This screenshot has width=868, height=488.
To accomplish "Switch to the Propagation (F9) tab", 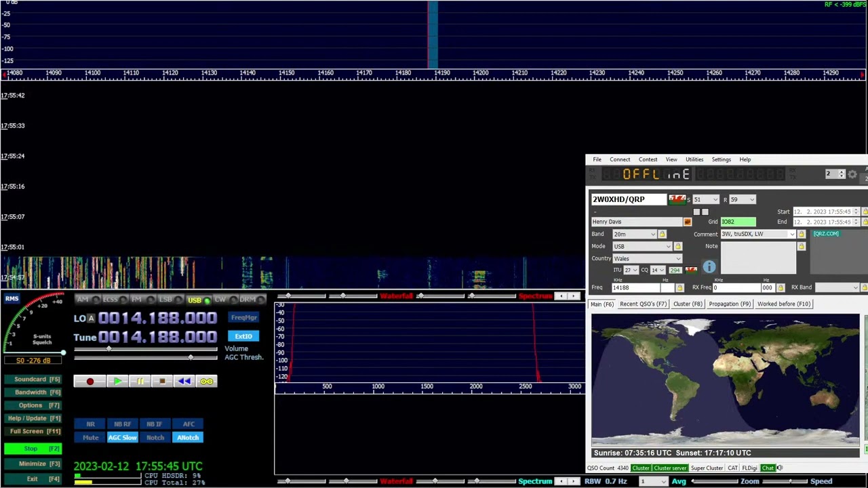I will click(730, 304).
